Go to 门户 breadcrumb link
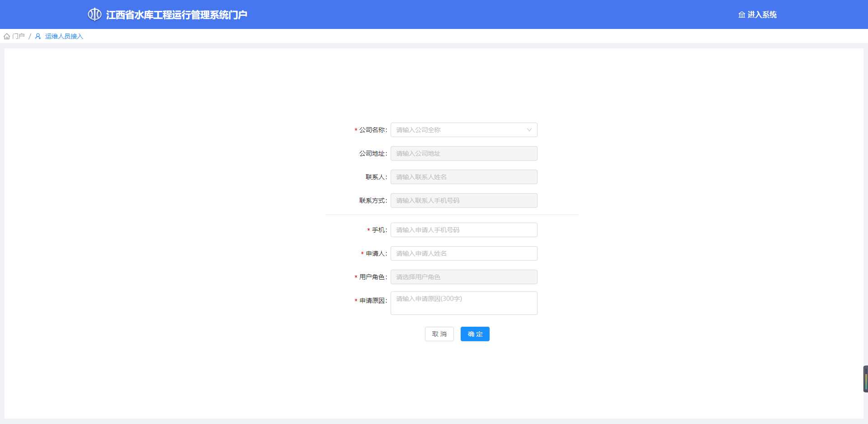This screenshot has width=868, height=424. pos(19,36)
